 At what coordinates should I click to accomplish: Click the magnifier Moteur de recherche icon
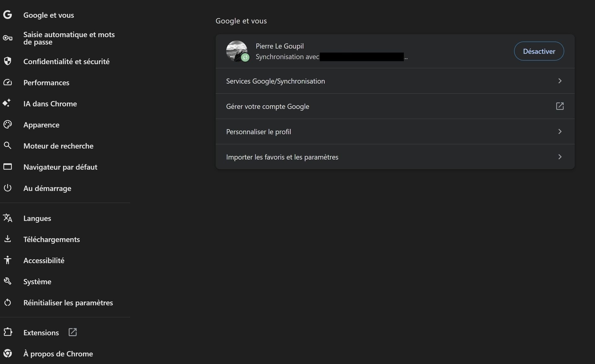click(x=7, y=145)
